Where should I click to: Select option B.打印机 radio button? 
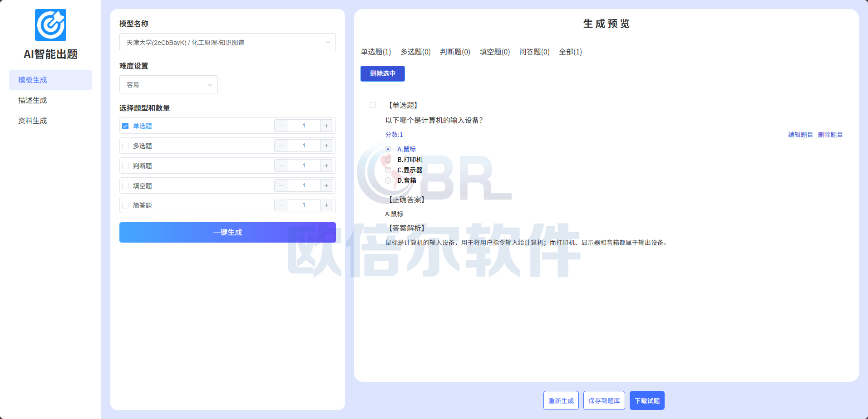(388, 160)
